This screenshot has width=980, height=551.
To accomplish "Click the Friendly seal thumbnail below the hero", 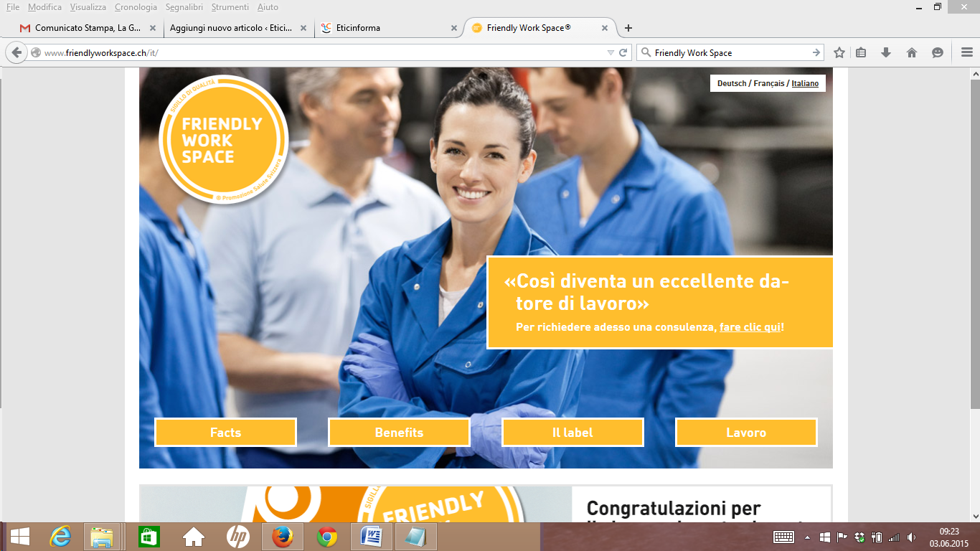I will pyautogui.click(x=356, y=504).
